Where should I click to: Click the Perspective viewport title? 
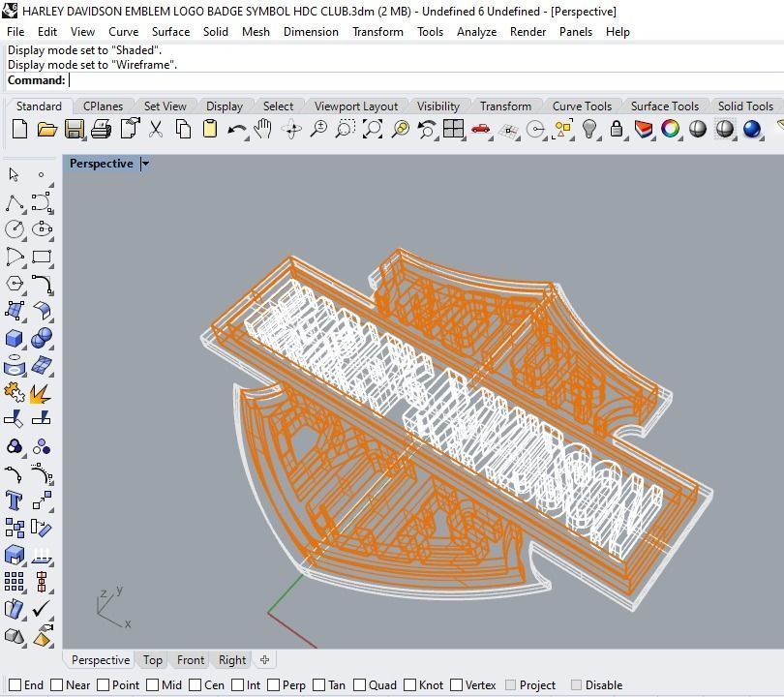(102, 164)
